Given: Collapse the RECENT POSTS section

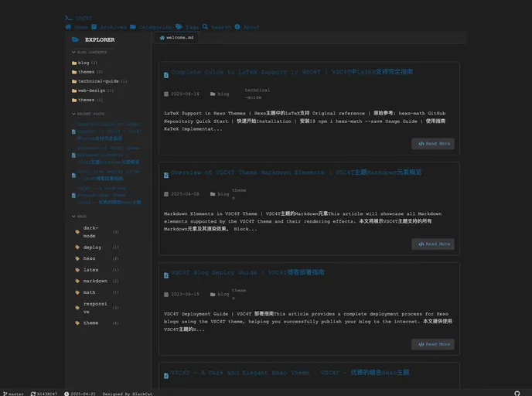Looking at the screenshot, I should tap(88, 114).
